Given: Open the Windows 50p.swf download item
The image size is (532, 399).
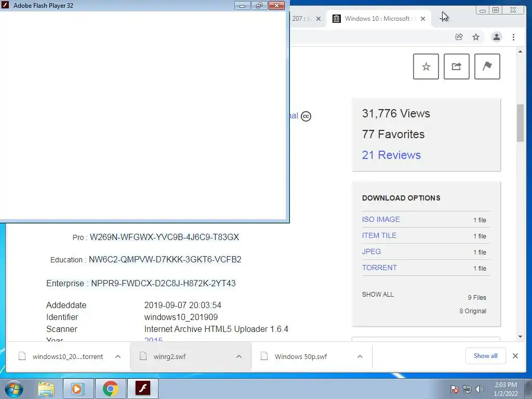Looking at the screenshot, I should pos(301,356).
